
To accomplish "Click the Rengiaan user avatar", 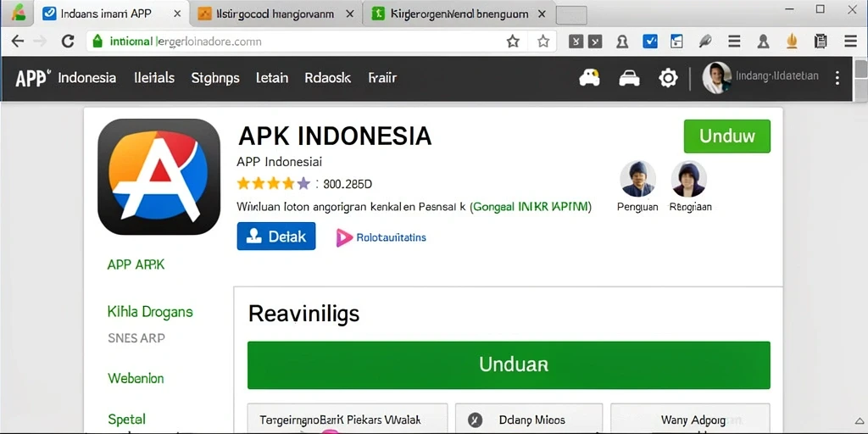I will coord(688,179).
